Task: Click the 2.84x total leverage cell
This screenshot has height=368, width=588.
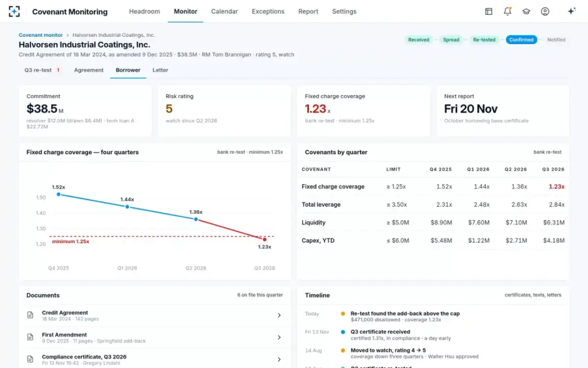Action: click(557, 205)
